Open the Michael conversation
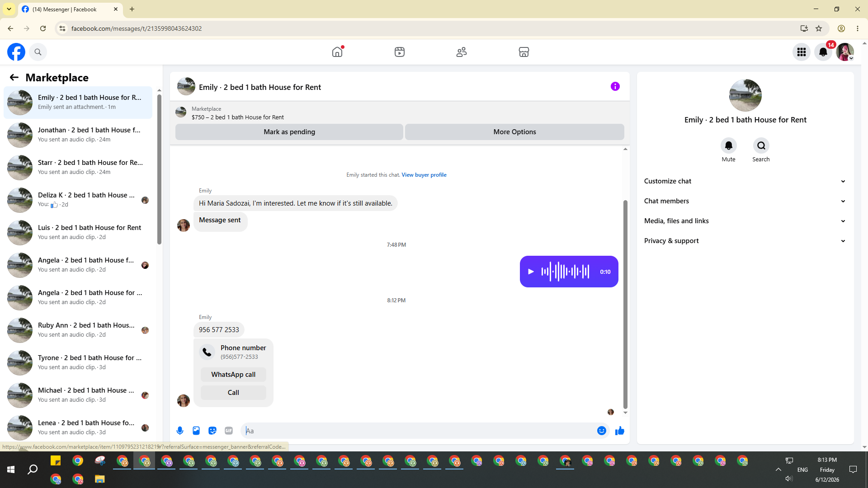The height and width of the screenshot is (488, 868). 78,395
